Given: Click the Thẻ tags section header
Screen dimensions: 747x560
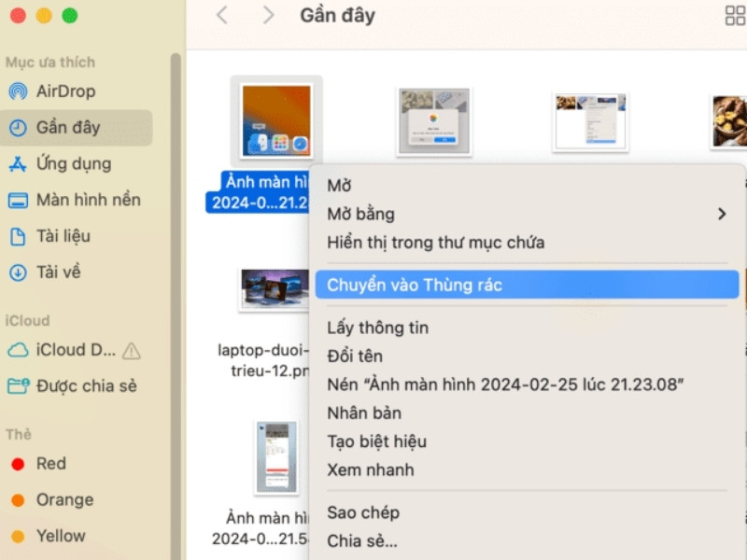Looking at the screenshot, I should [x=19, y=434].
